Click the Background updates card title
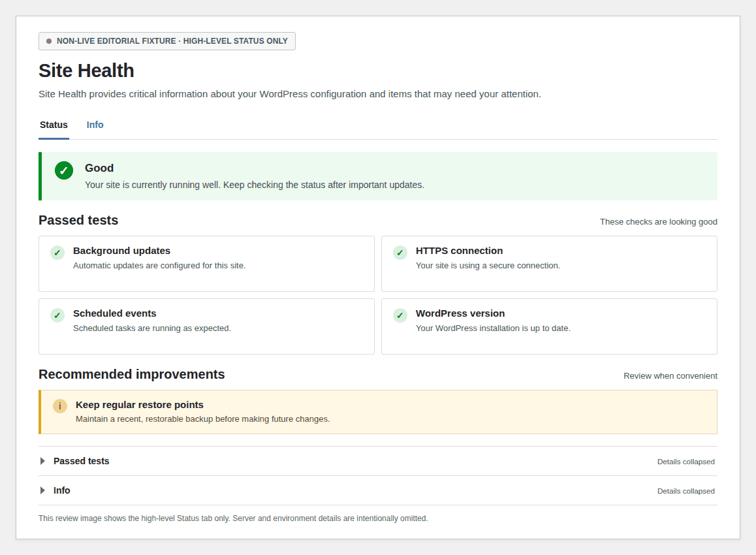Screen dimensions: 756x555 click(x=121, y=251)
